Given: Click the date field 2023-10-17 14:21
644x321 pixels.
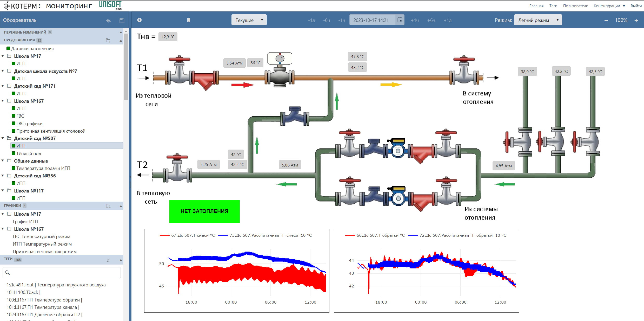Looking at the screenshot, I should [372, 20].
